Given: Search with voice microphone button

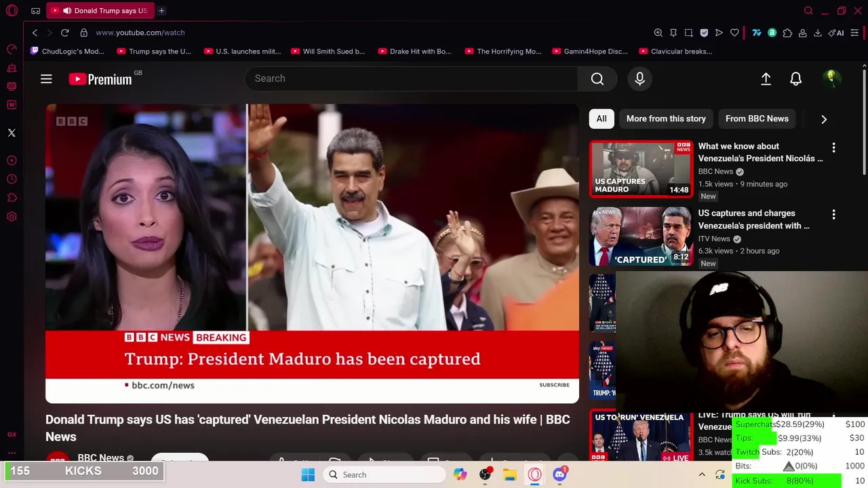Looking at the screenshot, I should (639, 79).
